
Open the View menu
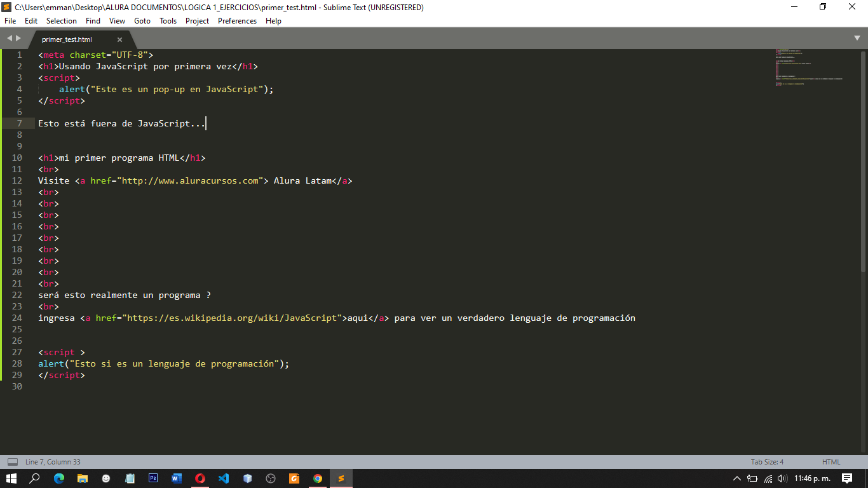click(x=117, y=21)
